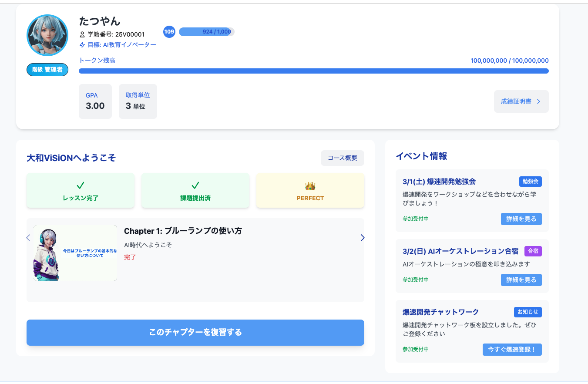588x384 pixels.
Task: Click the user profile avatar image
Action: point(47,35)
